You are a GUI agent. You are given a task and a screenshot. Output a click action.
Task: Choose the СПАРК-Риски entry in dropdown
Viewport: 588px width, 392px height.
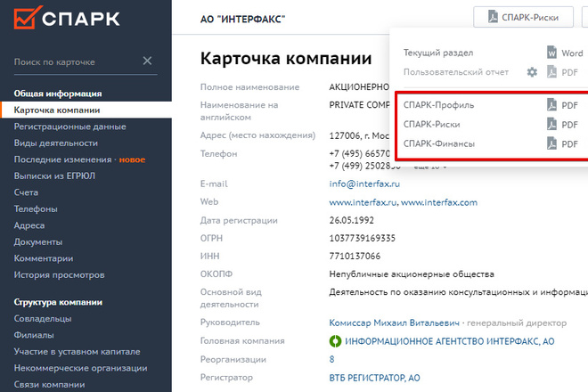coord(431,124)
